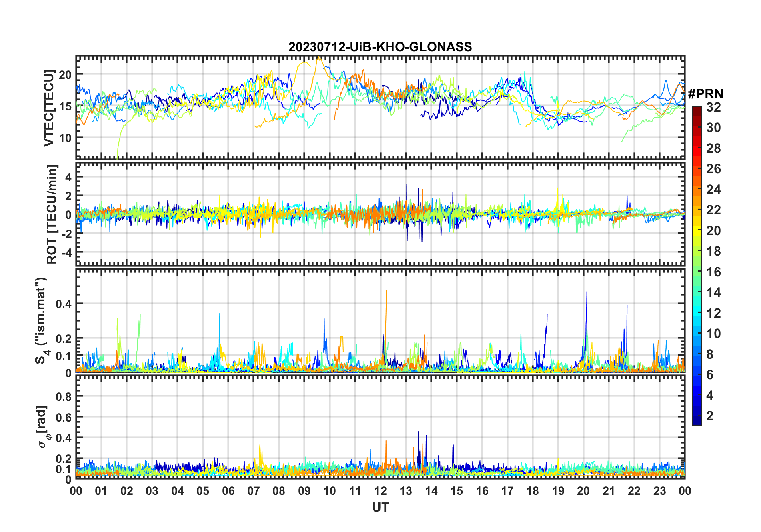Image resolution: width=761 pixels, height=532 pixels.
Task: Click the VTEC[TECU] y-axis label
Action: click(49, 108)
